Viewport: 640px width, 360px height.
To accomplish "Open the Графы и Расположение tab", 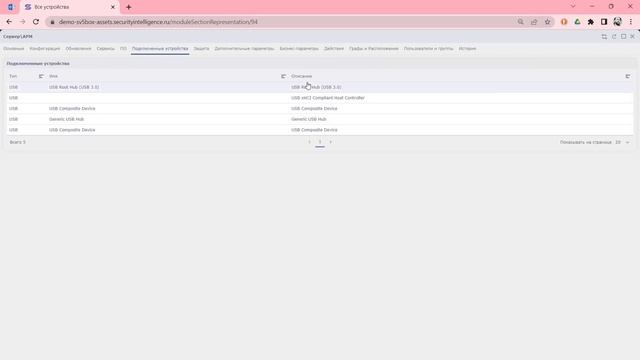I will pyautogui.click(x=373, y=49).
